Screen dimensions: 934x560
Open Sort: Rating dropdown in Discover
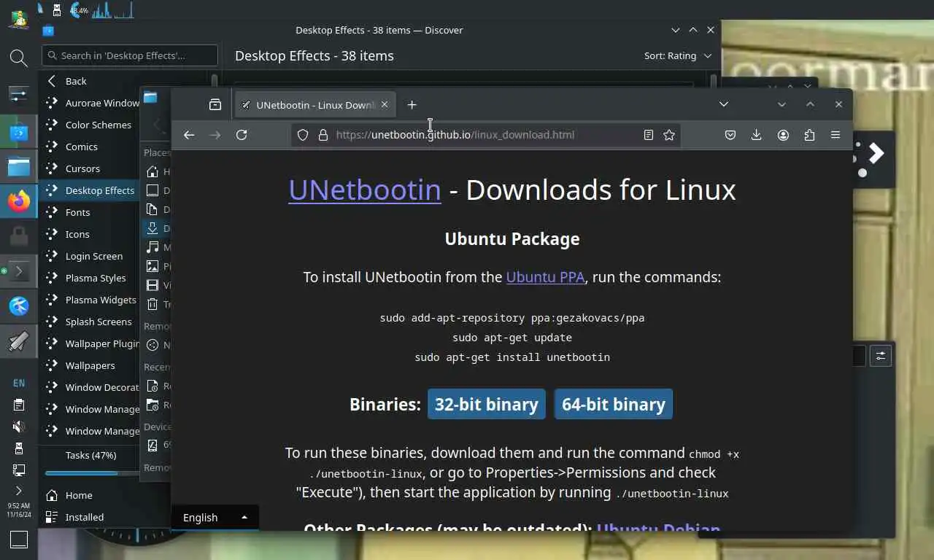pyautogui.click(x=677, y=55)
